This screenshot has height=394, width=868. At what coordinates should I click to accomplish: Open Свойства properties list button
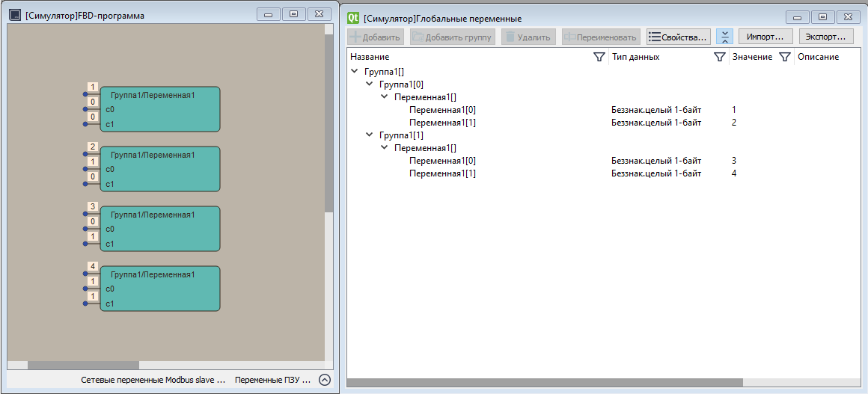[x=677, y=37]
